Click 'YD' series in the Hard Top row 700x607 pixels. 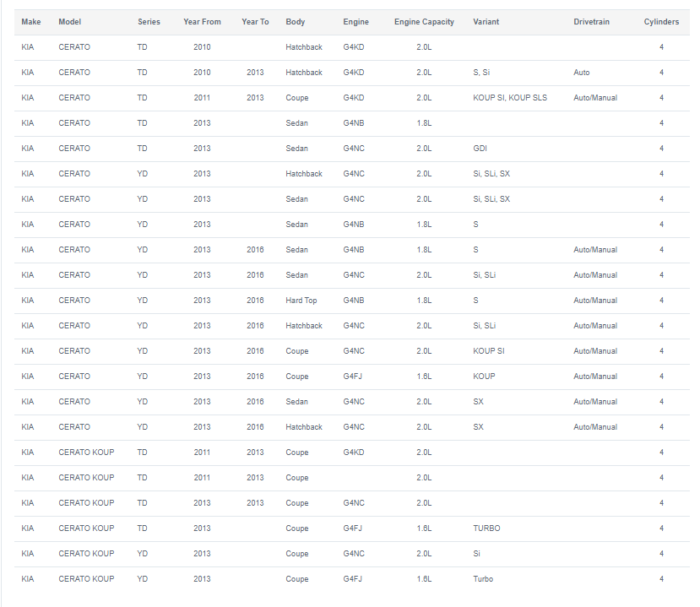pyautogui.click(x=142, y=300)
